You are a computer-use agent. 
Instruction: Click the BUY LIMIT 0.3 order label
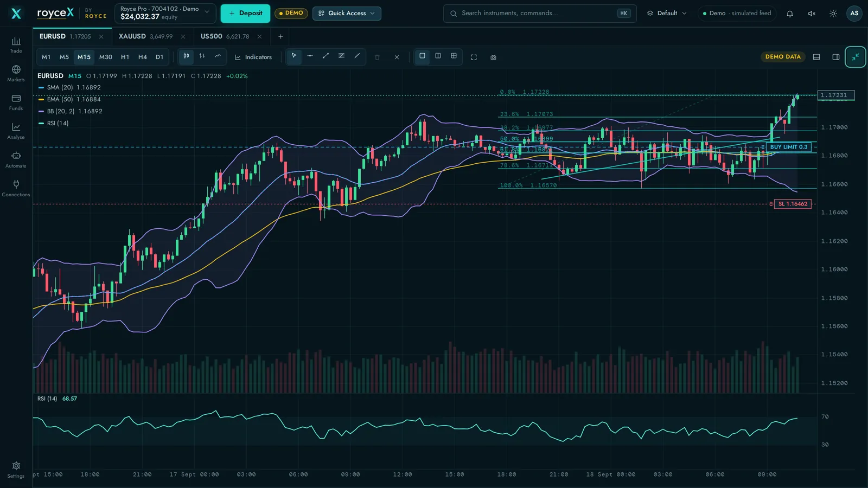(x=789, y=147)
